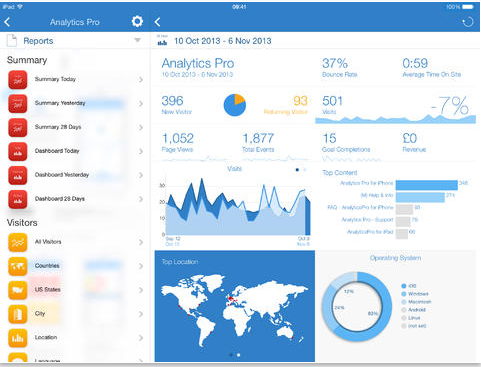
Task: Select the first Visits chart page dot
Action: pos(297,170)
